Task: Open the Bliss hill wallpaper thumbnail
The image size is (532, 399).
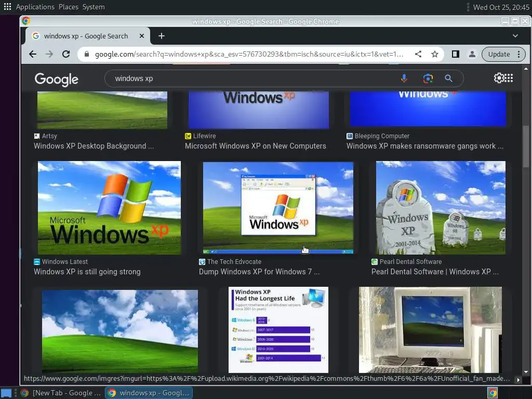Action: (x=120, y=331)
